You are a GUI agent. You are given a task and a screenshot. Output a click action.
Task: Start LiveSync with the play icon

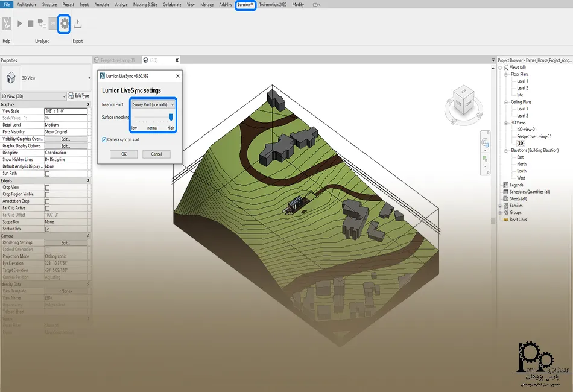tap(19, 24)
